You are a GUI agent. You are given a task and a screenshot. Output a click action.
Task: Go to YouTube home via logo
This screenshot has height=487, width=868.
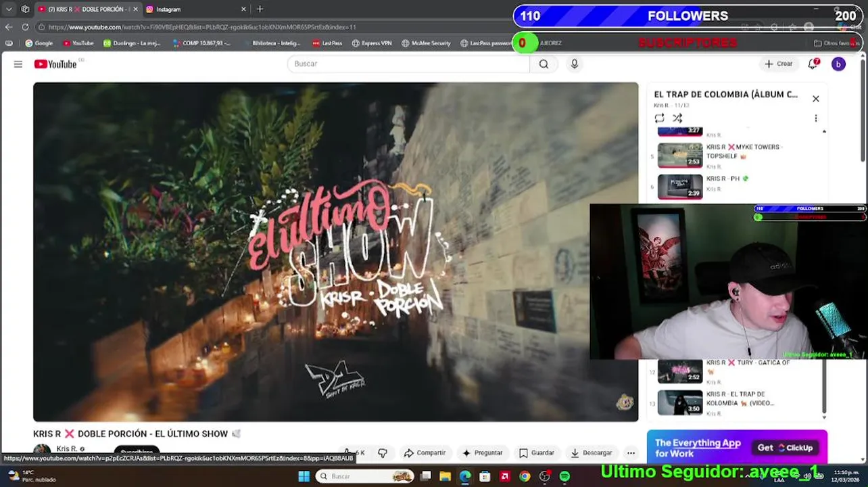coord(55,64)
